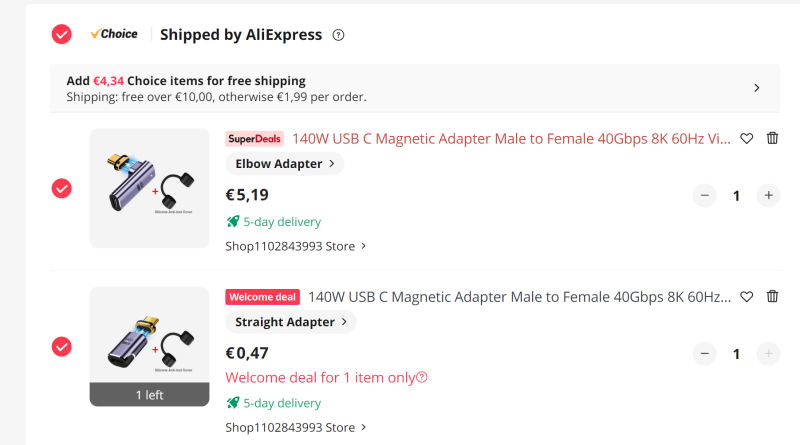Open the Straight Adapter variant selector
This screenshot has height=445, width=800.
pyautogui.click(x=291, y=322)
